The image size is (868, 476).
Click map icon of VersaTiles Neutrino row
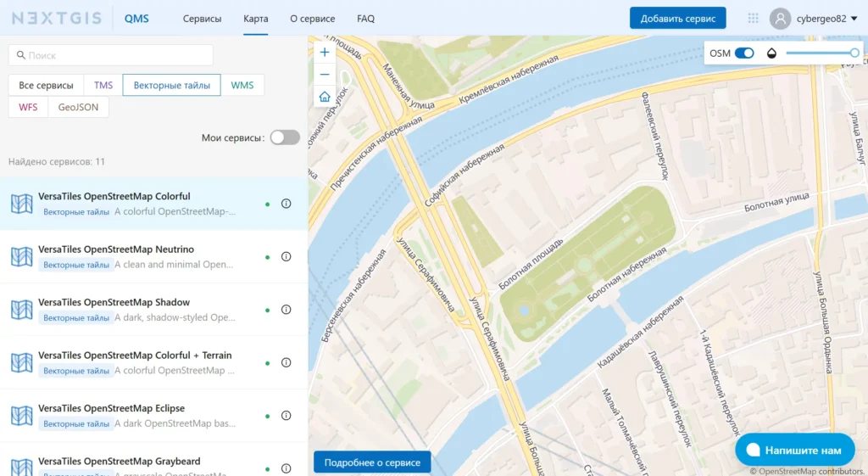coord(21,256)
